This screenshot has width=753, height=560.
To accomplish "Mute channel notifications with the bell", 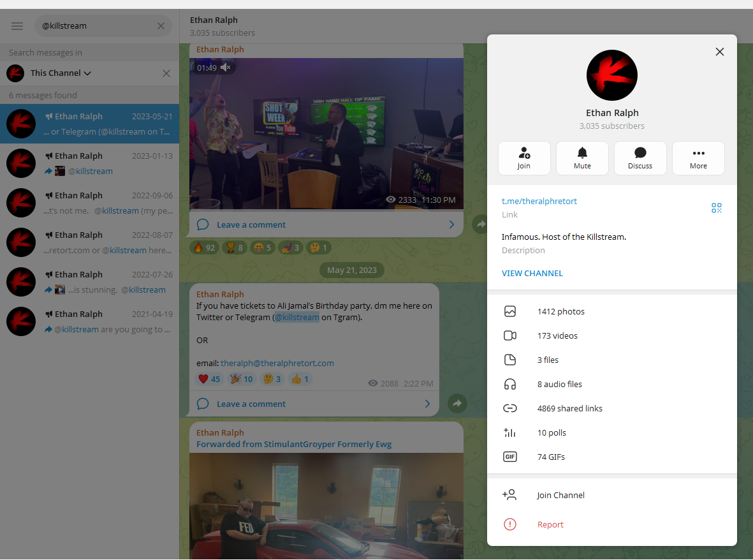I will pyautogui.click(x=582, y=158).
